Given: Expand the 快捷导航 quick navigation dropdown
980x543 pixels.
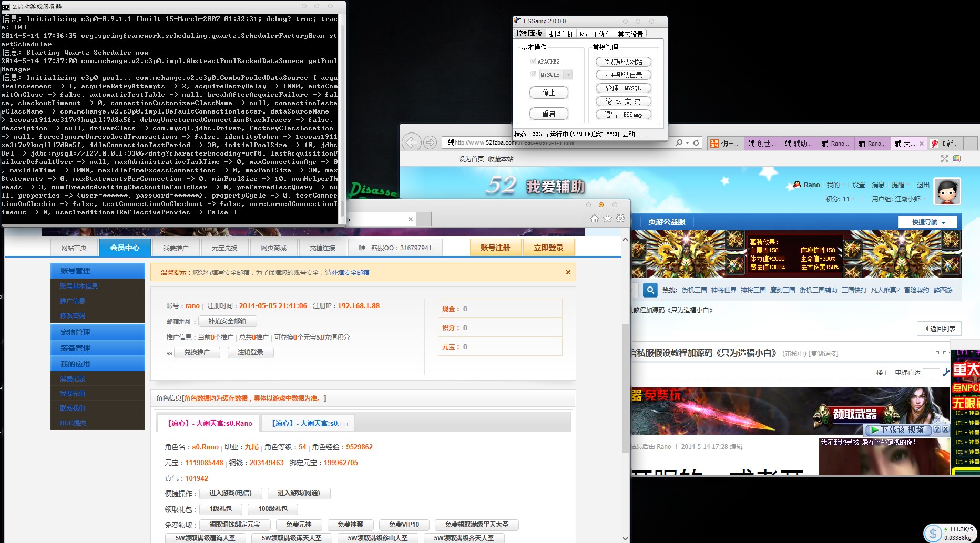Looking at the screenshot, I should pyautogui.click(x=928, y=222).
